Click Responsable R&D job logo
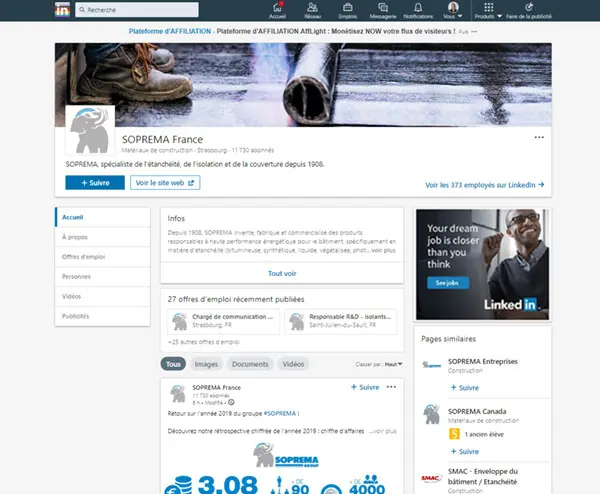600x494 pixels. (x=296, y=322)
